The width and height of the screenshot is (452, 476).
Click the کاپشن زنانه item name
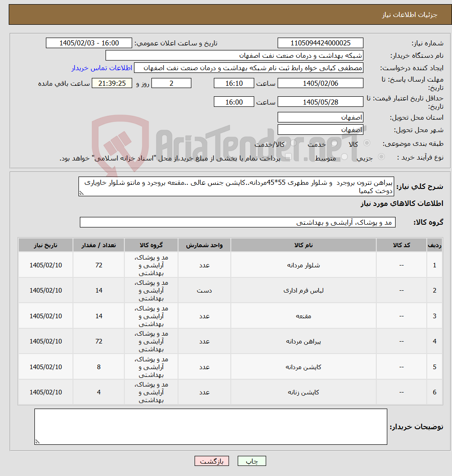(x=303, y=392)
